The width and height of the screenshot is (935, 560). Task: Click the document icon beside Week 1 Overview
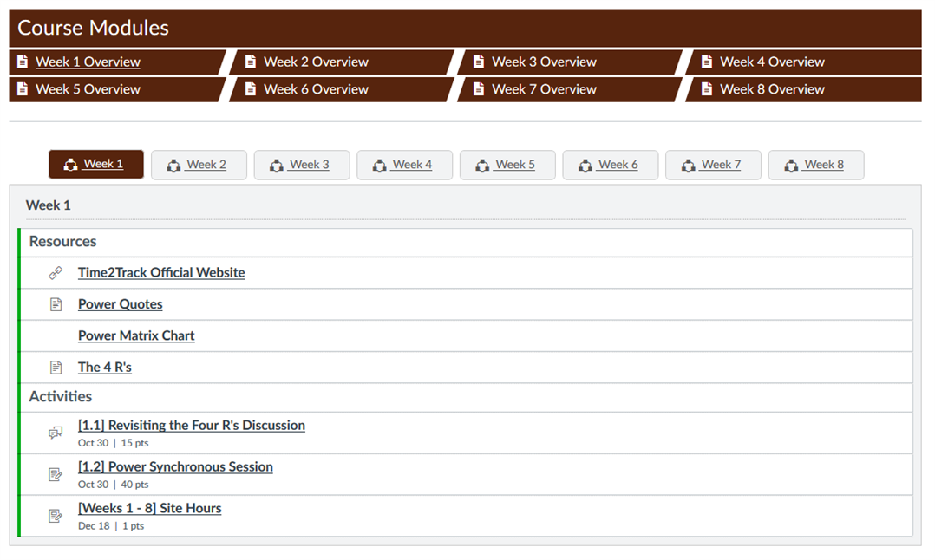coord(23,62)
